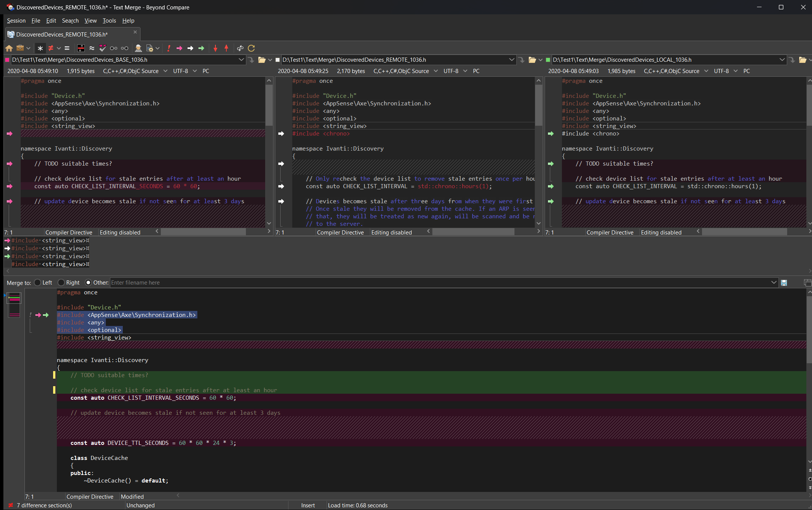The width and height of the screenshot is (812, 510).
Task: Select Merge to Right radio button
Action: click(x=61, y=282)
